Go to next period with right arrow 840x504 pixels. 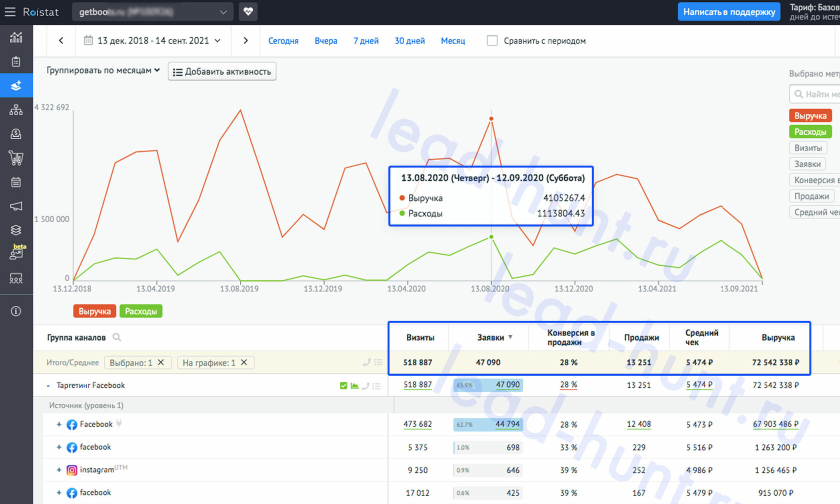pyautogui.click(x=245, y=40)
